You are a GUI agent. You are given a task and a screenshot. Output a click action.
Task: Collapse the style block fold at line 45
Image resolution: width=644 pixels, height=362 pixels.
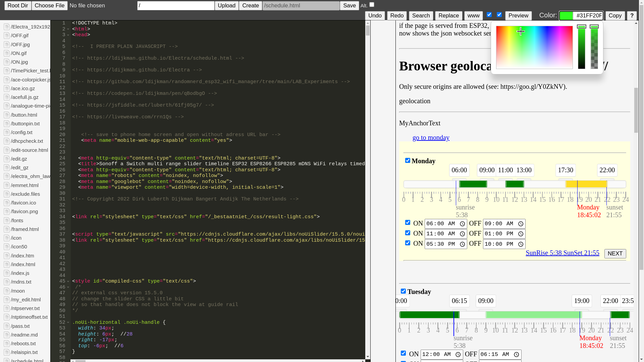(x=68, y=282)
